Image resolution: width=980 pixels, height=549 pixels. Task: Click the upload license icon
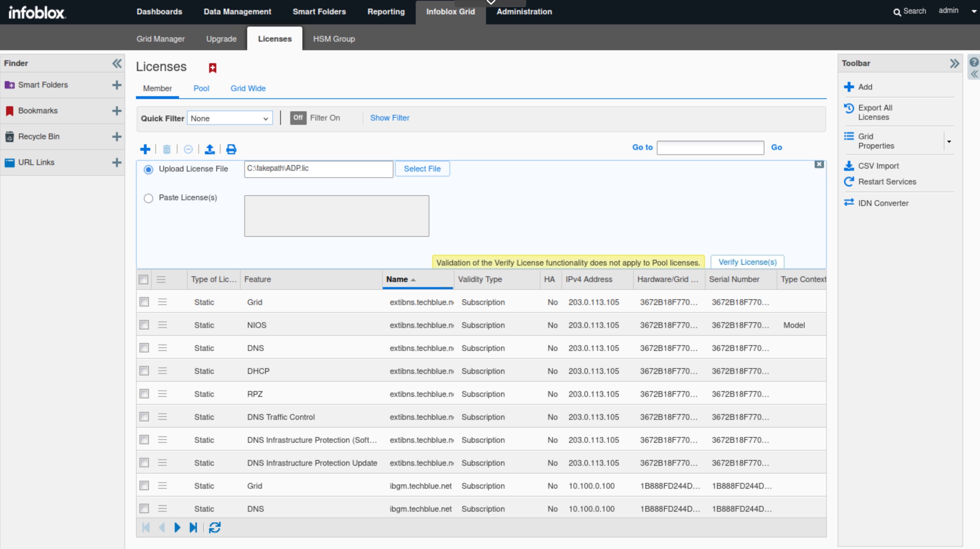tap(209, 149)
